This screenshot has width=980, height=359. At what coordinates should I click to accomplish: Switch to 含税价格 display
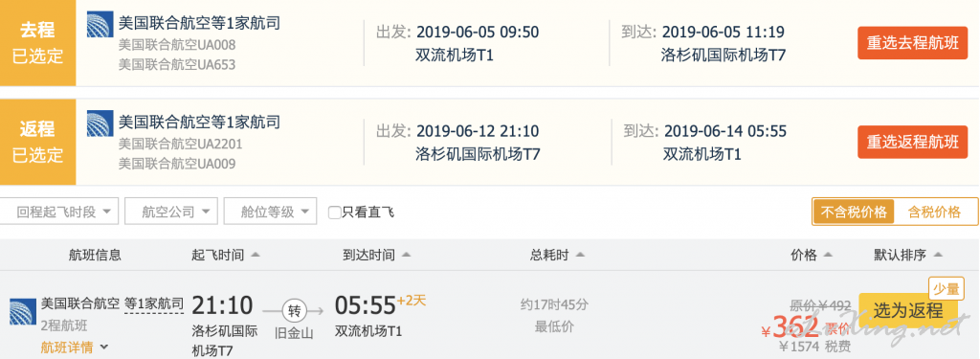coord(934,212)
